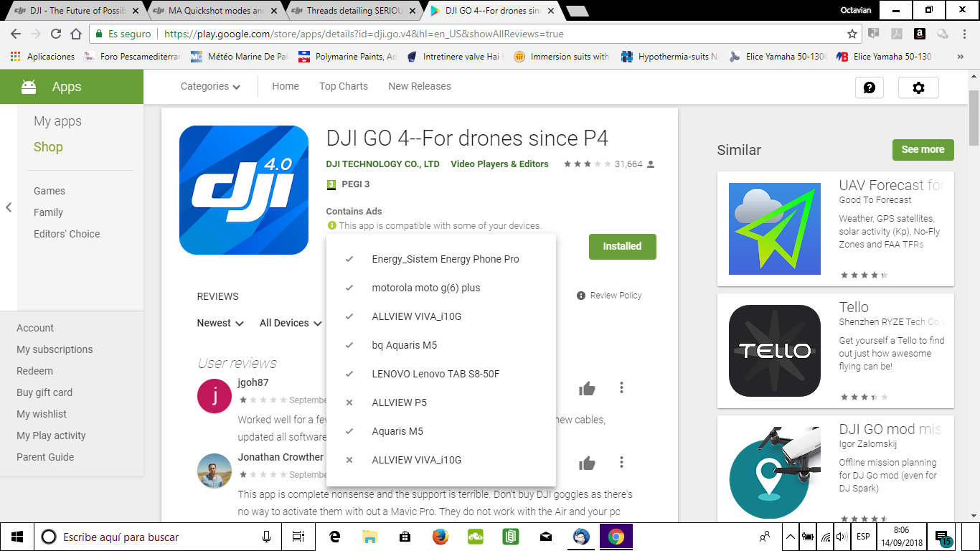Viewport: 980px width, 551px height.
Task: Click the browser back arrow
Action: click(16, 34)
